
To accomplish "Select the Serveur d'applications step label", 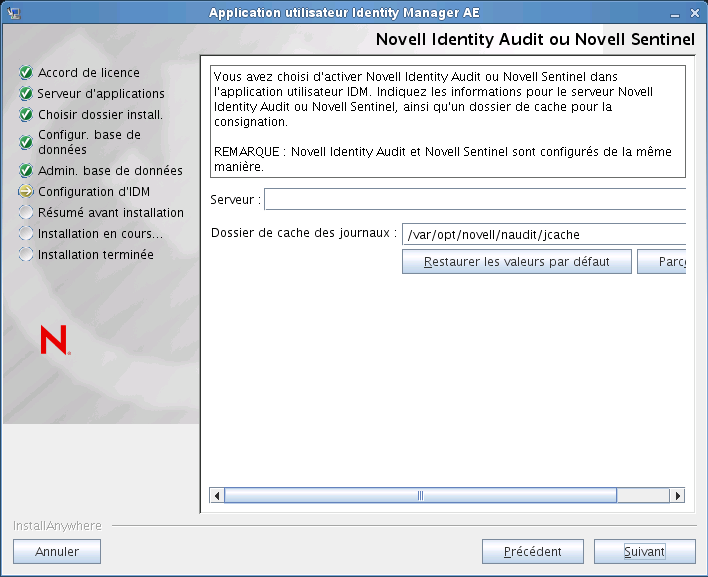I will 101,93.
